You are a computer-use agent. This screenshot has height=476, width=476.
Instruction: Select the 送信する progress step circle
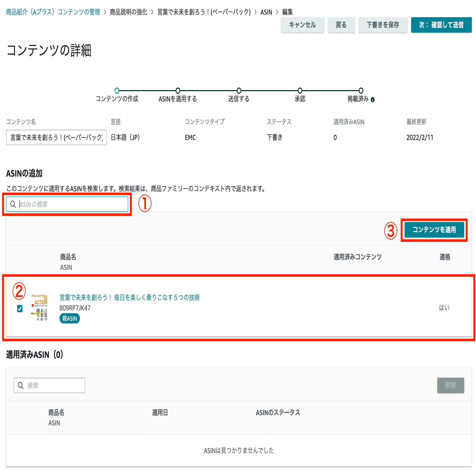[239, 90]
